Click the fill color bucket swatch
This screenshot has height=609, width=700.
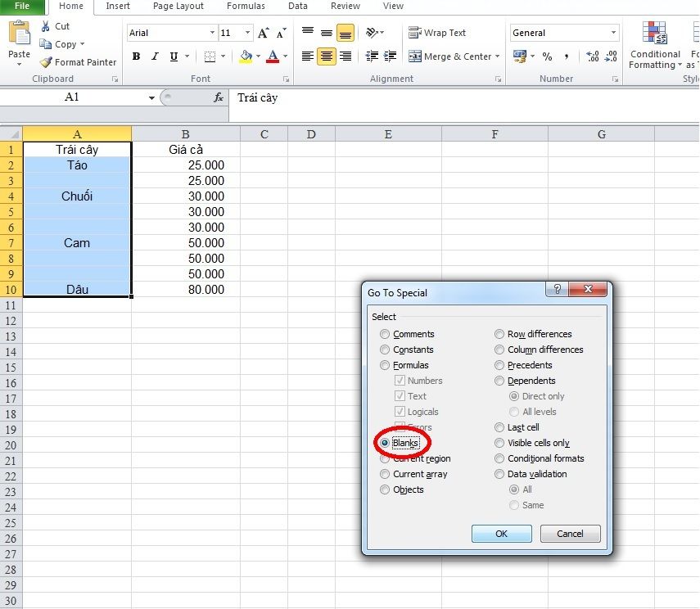[x=245, y=57]
